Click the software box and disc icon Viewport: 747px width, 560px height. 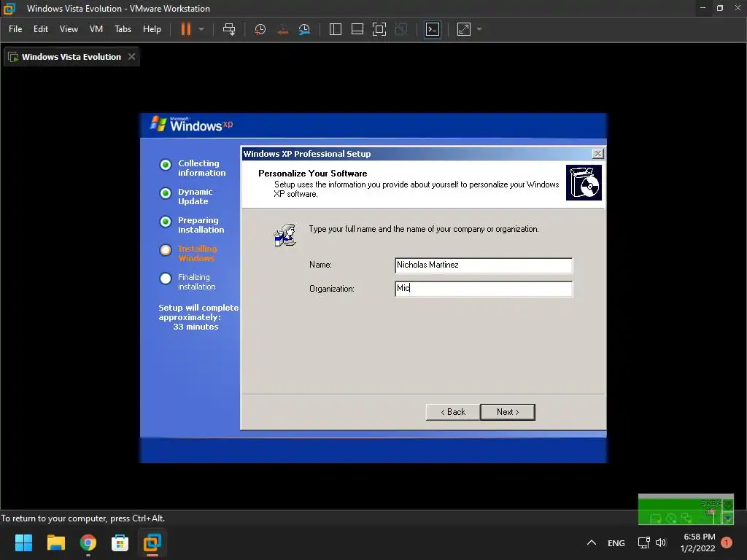tap(584, 182)
